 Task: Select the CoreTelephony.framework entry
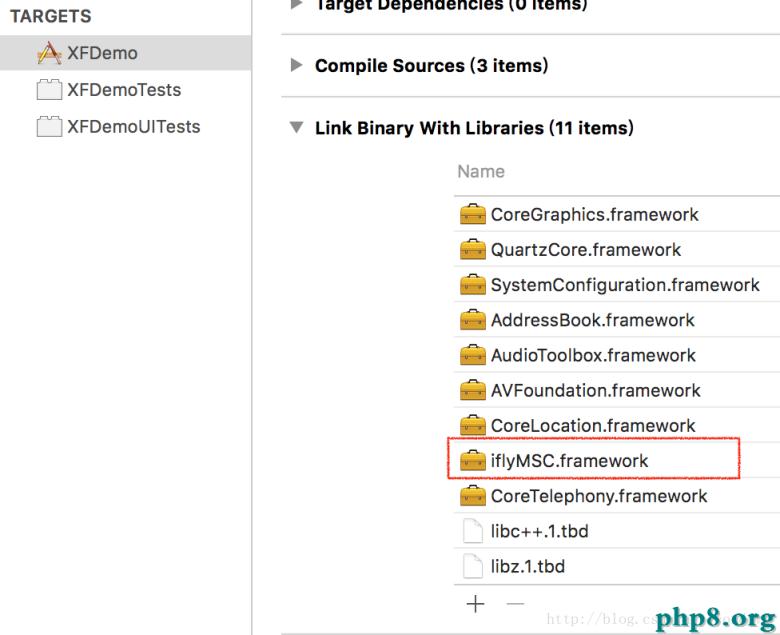pos(598,496)
